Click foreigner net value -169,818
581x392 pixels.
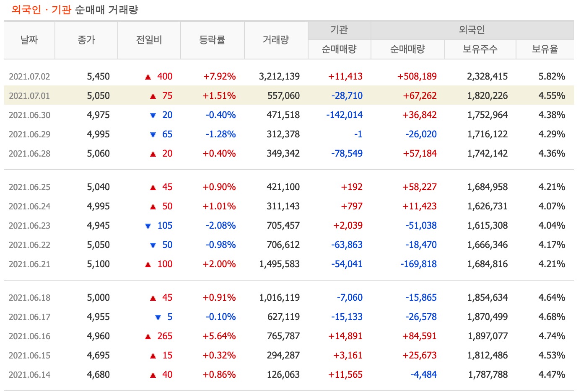419,264
